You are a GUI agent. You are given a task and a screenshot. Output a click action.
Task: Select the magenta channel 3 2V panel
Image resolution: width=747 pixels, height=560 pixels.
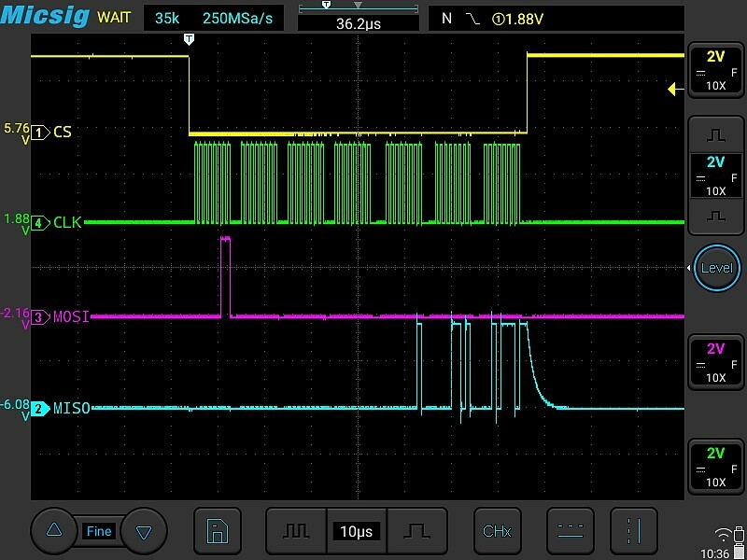coord(716,363)
